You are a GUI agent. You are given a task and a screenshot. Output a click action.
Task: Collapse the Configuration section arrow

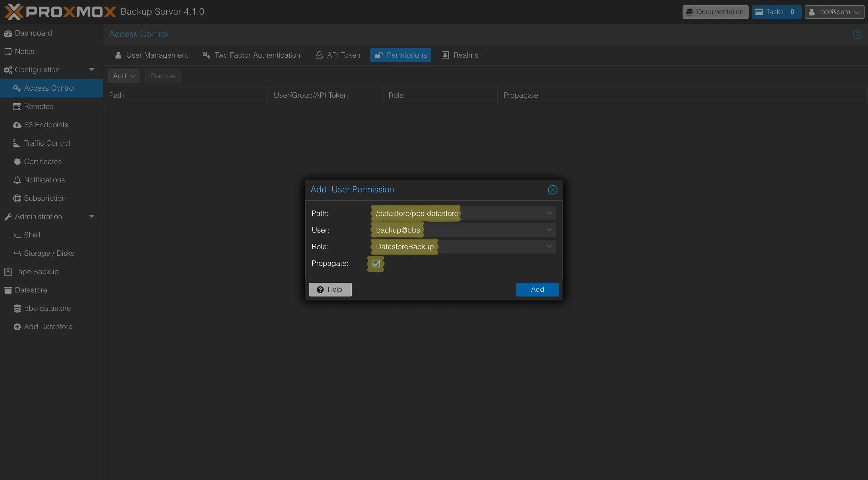pos(92,70)
